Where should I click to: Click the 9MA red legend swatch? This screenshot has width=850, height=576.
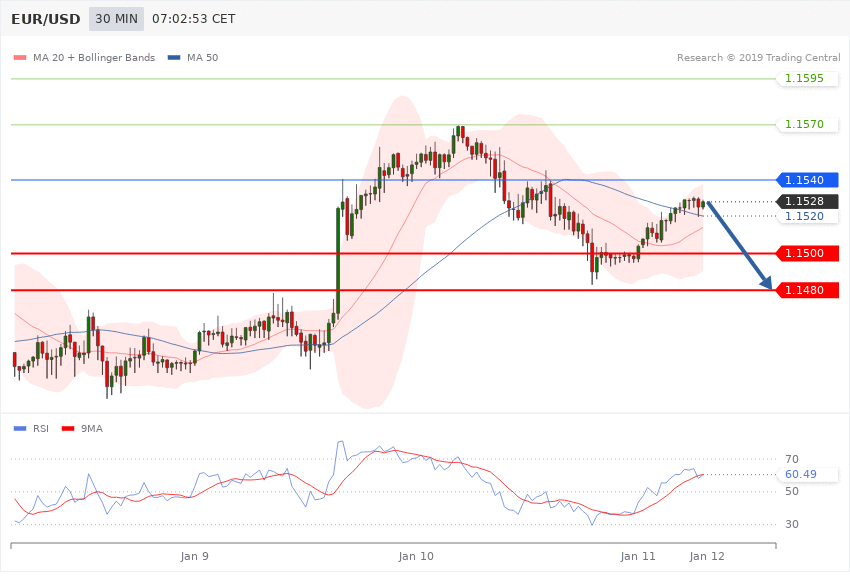[68, 429]
